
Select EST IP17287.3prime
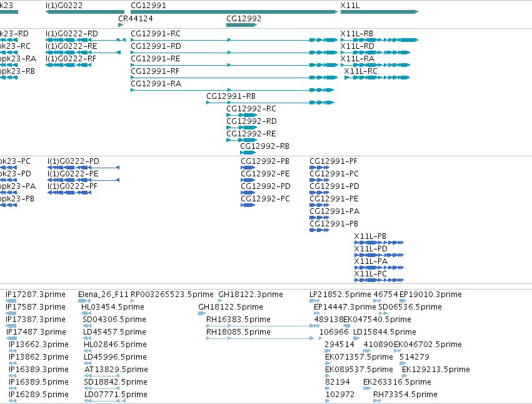(11, 301)
